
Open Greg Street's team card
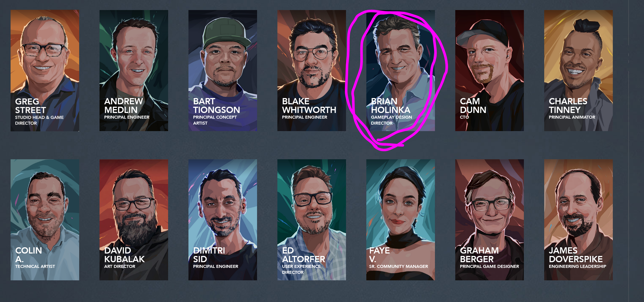pyautogui.click(x=45, y=71)
